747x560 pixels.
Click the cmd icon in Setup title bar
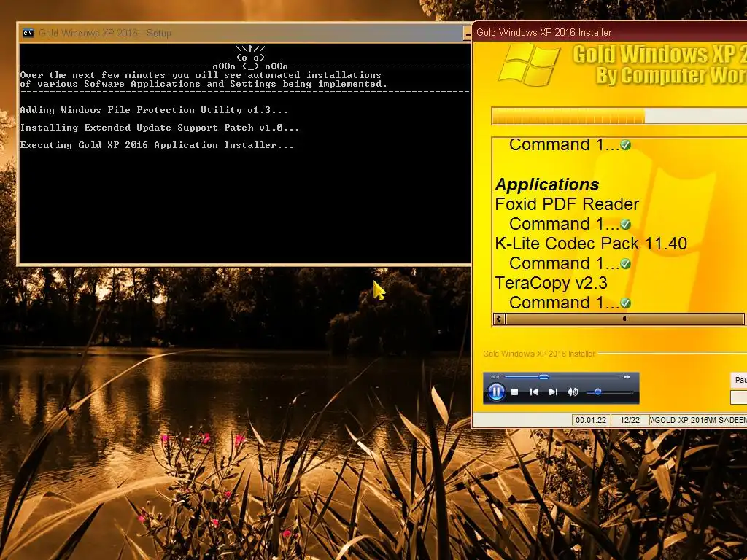[28, 33]
